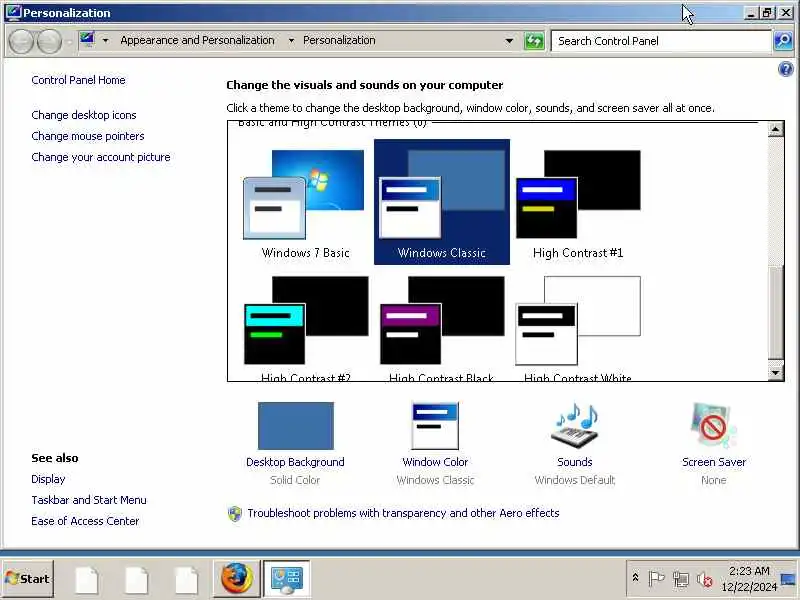Screen dimensions: 800x600
Task: Click the third blank document taskbar icon
Action: (186, 580)
